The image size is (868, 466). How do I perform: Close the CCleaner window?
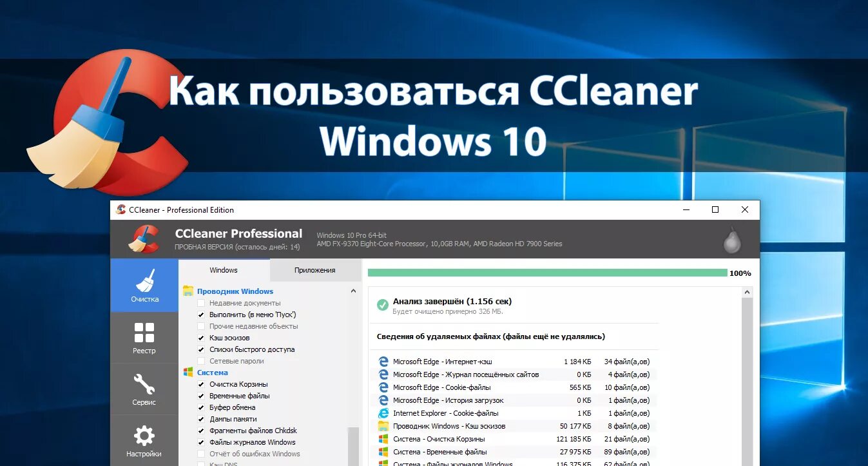(745, 209)
